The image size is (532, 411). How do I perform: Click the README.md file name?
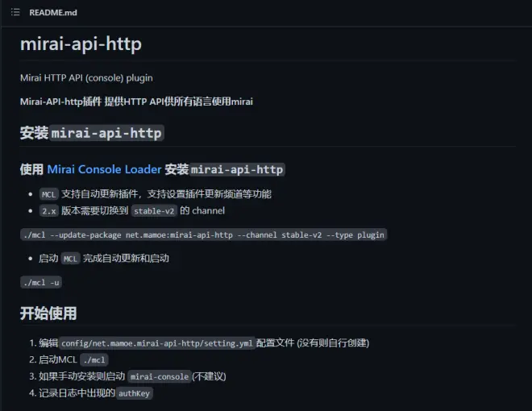point(53,13)
